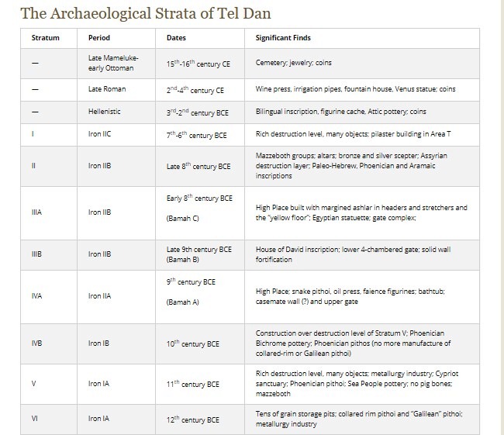
Task: Click the page title about Tel Dan strata
Action: click(x=146, y=13)
